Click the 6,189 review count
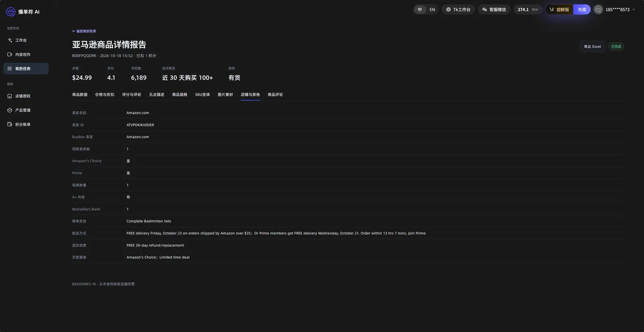Viewport: 644px width, 332px height. pos(139,78)
